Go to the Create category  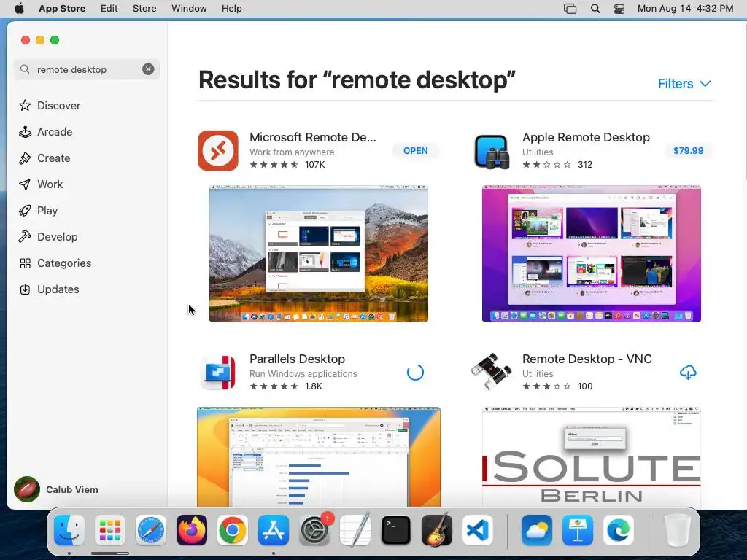coord(44,157)
